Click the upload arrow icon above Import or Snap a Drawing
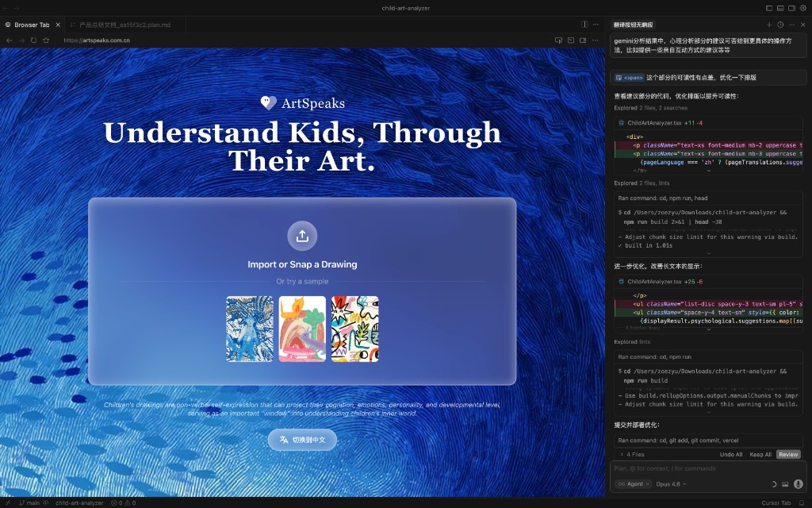This screenshot has width=812, height=508. click(x=302, y=235)
